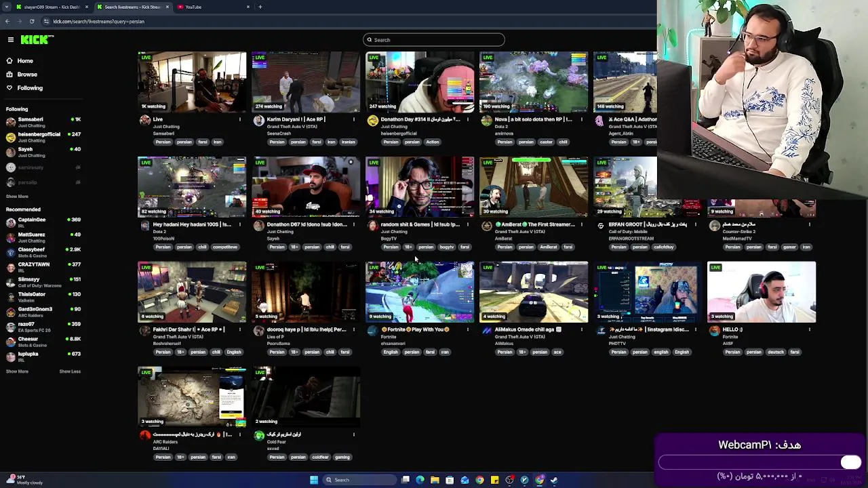Click the browser back arrow
This screenshot has height=488, width=868.
click(x=7, y=21)
